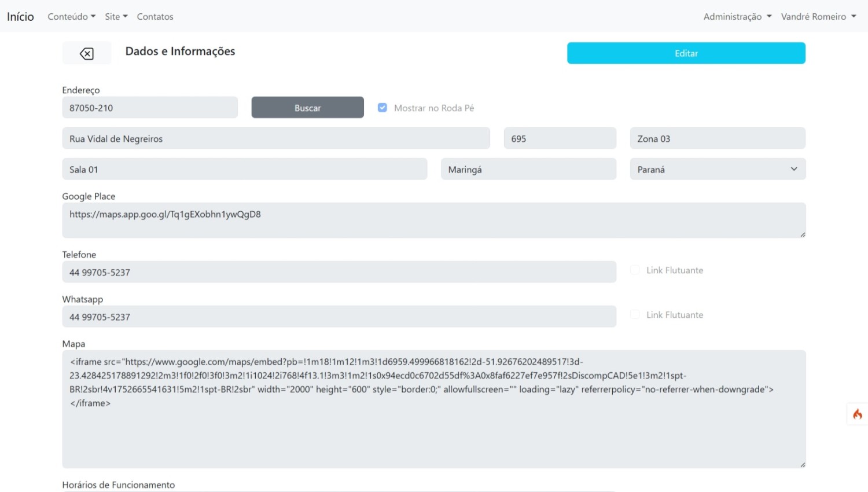868x492 pixels.
Task: Open the Administração dropdown
Action: click(x=737, y=17)
